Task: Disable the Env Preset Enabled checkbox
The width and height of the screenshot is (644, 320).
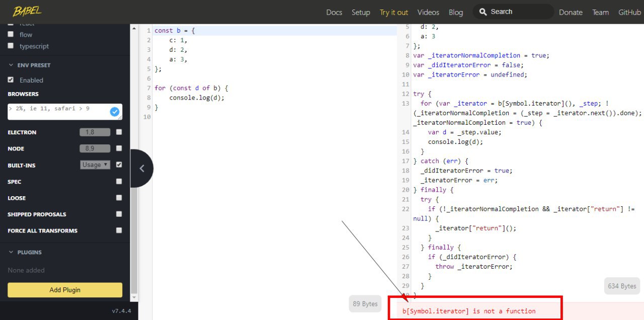Action: pos(11,79)
